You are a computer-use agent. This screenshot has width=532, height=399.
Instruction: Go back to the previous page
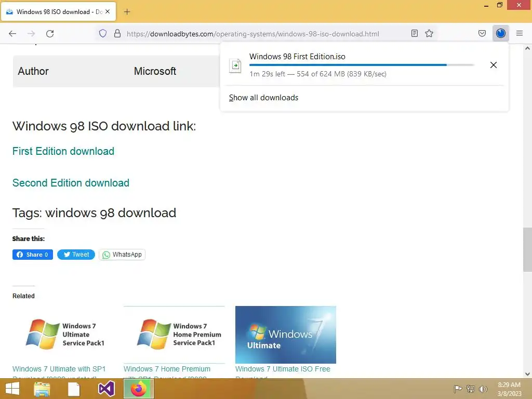click(x=12, y=34)
